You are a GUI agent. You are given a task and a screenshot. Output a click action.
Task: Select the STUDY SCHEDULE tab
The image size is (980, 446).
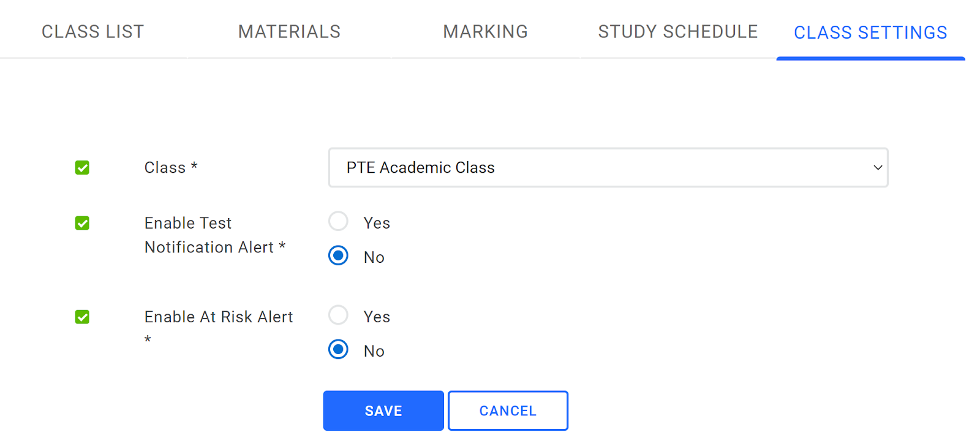coord(677,31)
